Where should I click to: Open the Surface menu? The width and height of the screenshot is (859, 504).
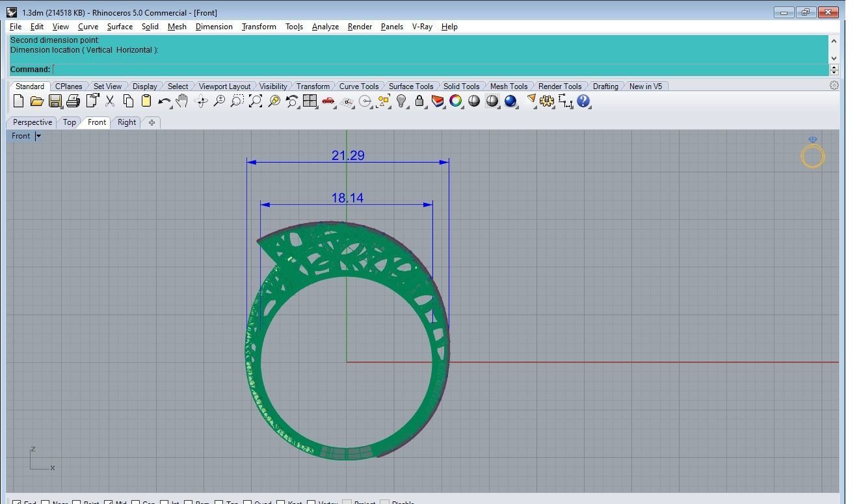(x=120, y=27)
